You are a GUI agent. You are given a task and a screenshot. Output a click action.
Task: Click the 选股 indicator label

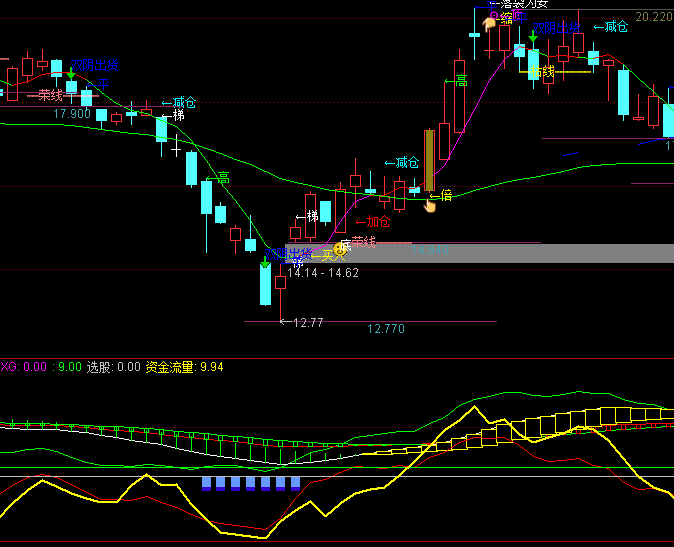pos(100,367)
